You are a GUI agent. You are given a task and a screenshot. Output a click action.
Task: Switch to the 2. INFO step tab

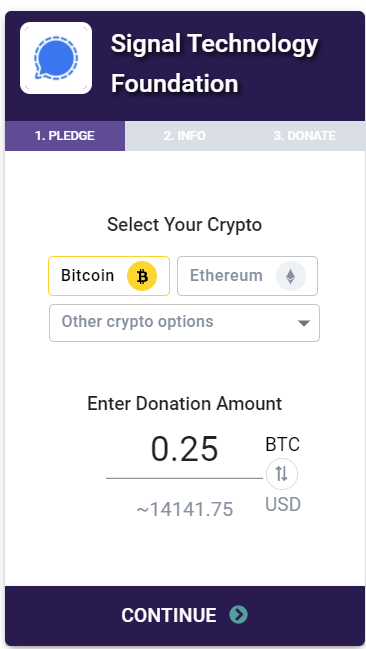(185, 136)
